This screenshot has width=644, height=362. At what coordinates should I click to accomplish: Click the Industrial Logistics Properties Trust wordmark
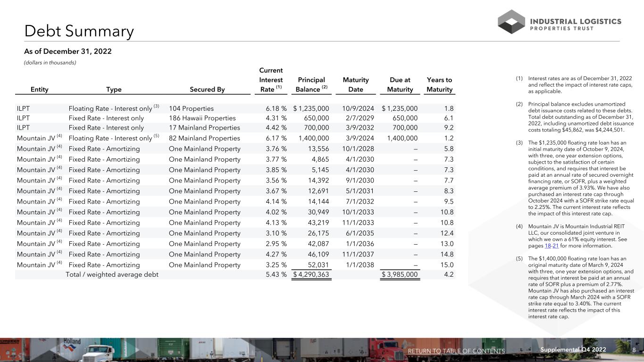click(576, 25)
